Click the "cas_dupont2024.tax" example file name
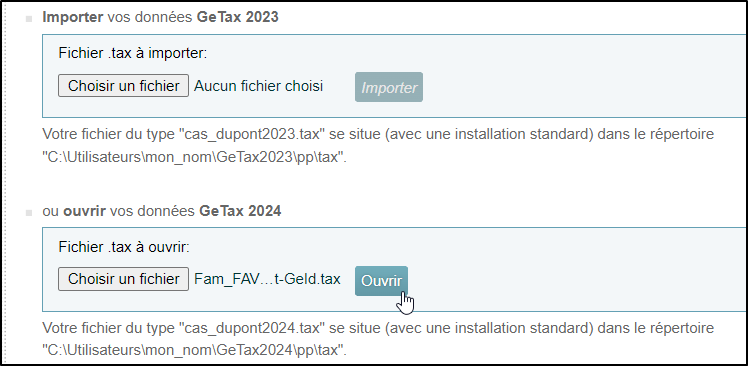This screenshot has height=366, width=748. pyautogui.click(x=252, y=328)
